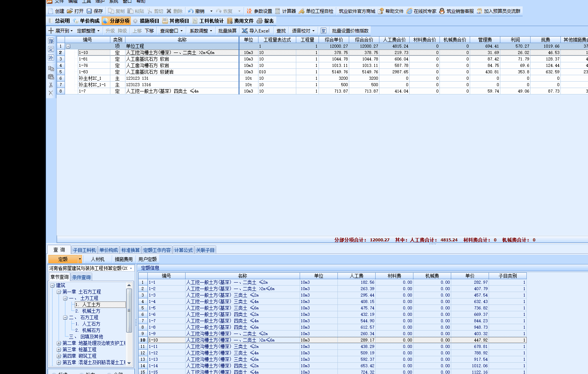Expand 第二章 地基处理 tree node
588x374 pixels.
point(59,343)
